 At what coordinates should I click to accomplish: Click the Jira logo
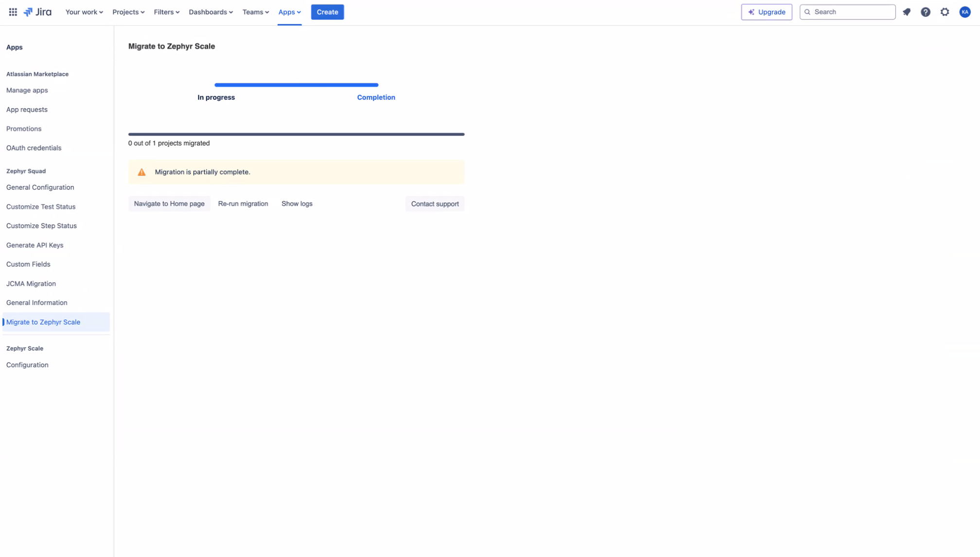coord(37,12)
